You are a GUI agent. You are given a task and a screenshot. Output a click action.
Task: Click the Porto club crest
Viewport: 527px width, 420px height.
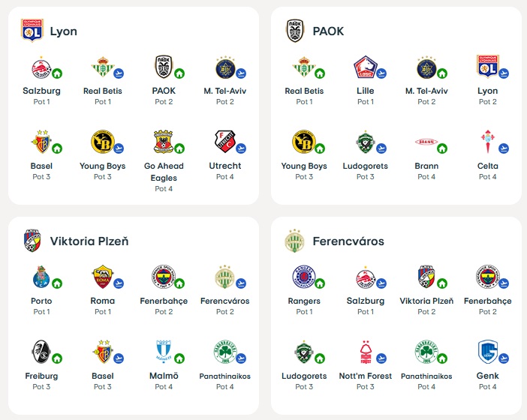pyautogui.click(x=41, y=277)
